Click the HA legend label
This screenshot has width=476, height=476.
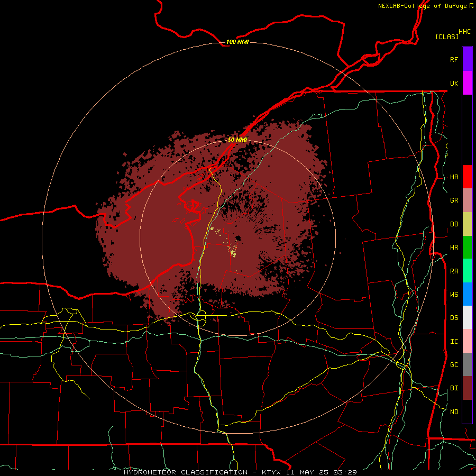pos(454,177)
